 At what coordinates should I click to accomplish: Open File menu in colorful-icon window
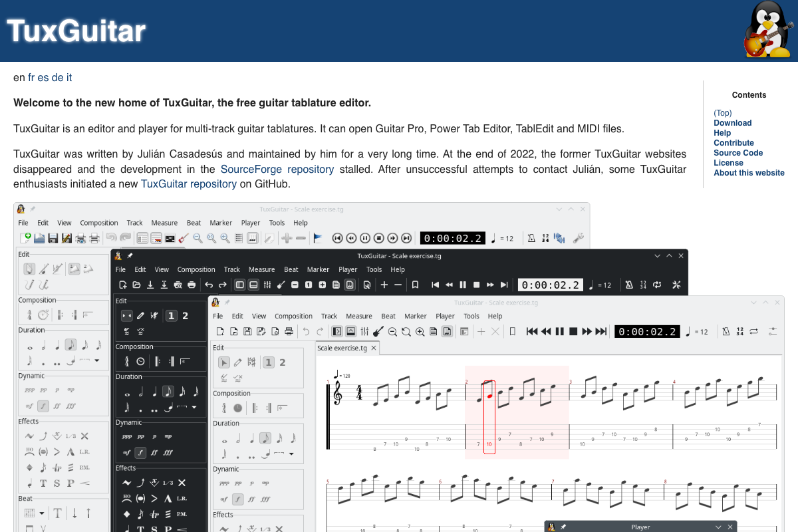23,223
